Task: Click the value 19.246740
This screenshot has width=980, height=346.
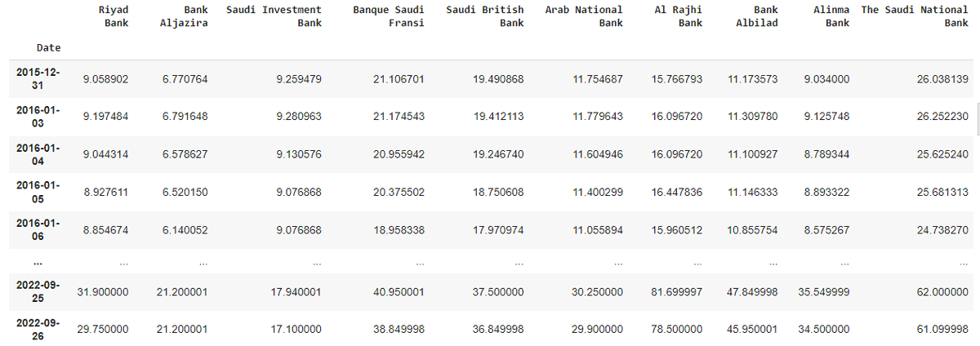Action: pos(498,154)
